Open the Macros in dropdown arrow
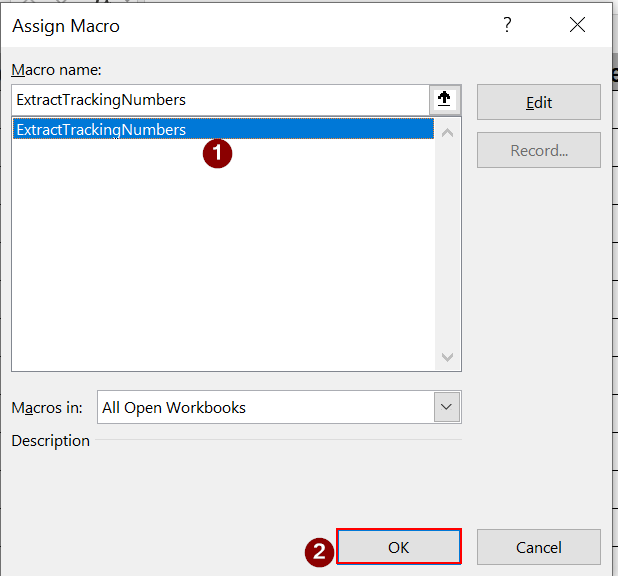This screenshot has width=618, height=576. 447,407
